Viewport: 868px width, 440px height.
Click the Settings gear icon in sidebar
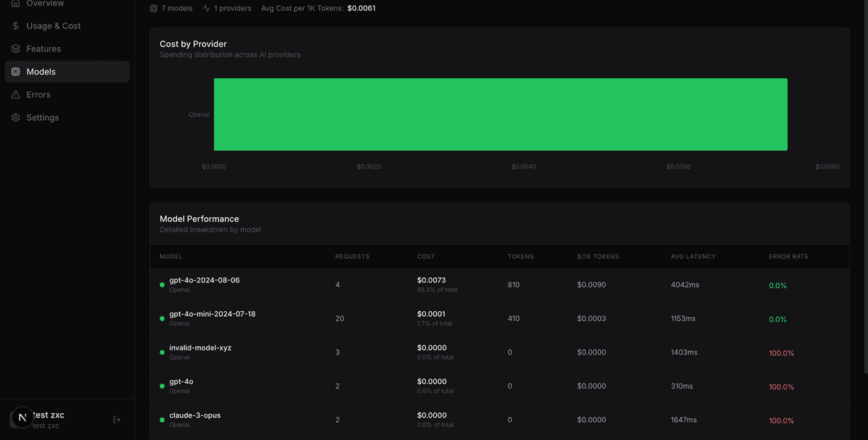(16, 118)
